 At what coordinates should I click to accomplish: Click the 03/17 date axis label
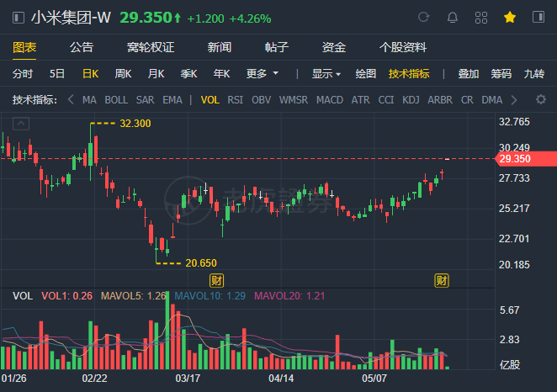click(x=188, y=379)
